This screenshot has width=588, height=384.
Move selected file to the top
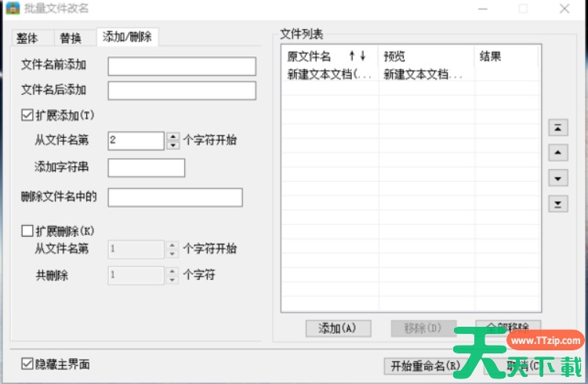pyautogui.click(x=558, y=128)
